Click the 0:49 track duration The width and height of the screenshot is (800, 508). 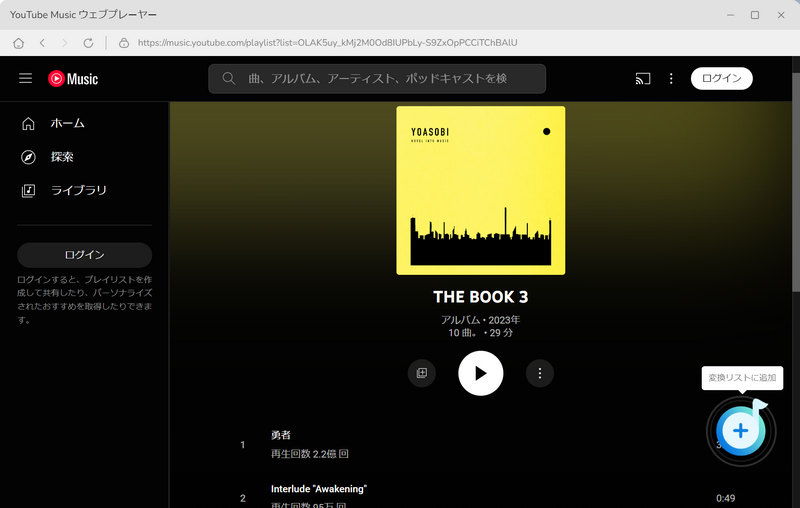[726, 498]
